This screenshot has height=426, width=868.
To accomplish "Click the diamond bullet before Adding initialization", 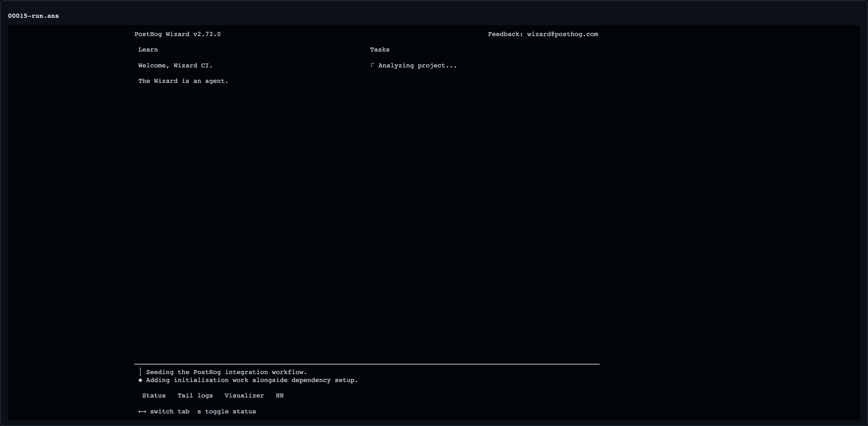I will point(140,380).
